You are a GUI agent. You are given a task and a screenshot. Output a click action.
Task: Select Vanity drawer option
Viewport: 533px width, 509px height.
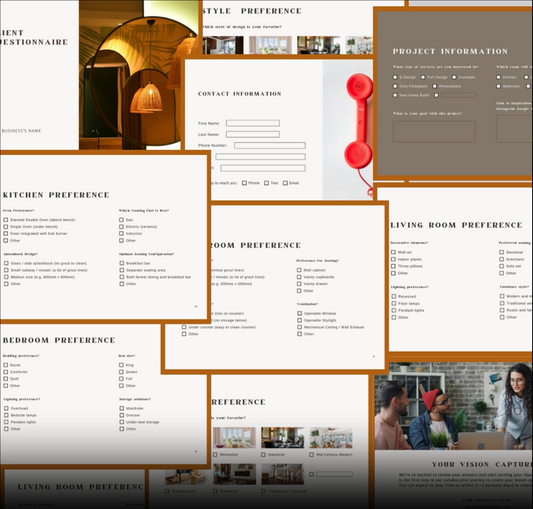click(x=299, y=284)
